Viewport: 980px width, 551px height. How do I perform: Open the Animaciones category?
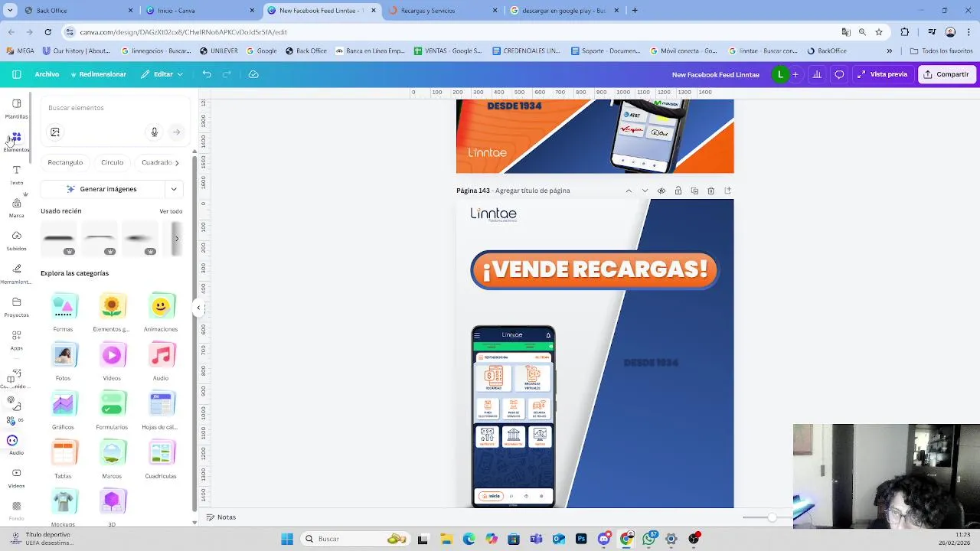161,312
